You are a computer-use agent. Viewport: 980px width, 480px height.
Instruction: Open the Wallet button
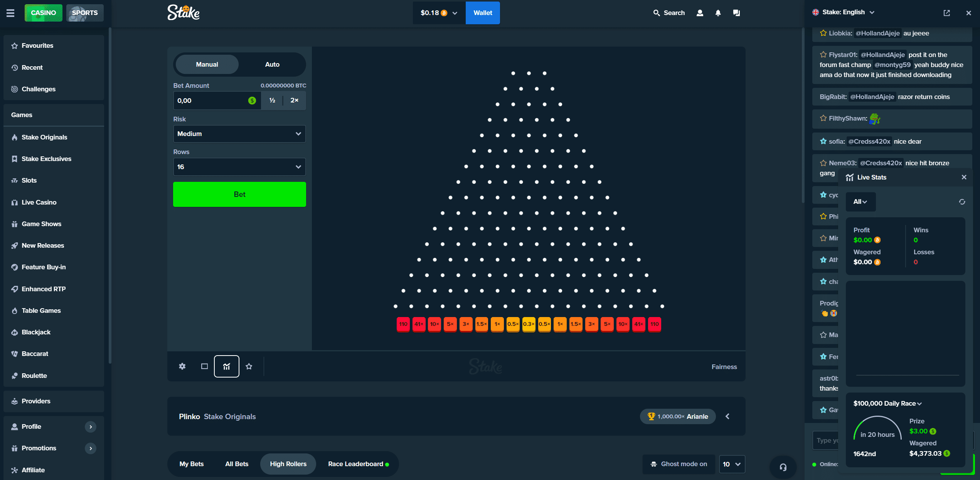[x=483, y=13]
